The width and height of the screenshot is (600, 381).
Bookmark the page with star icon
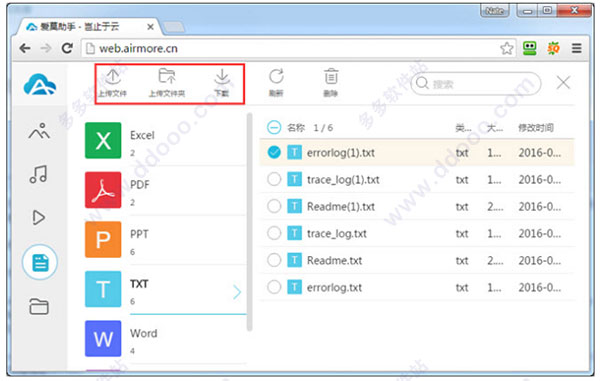pos(507,48)
